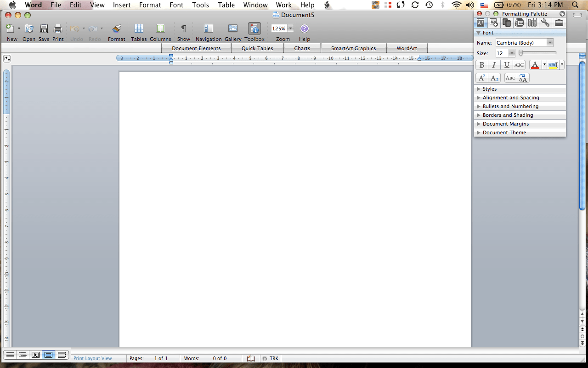Select the Tables tool in the toolbar
Viewport: 588px width, 368px height.
tap(138, 29)
